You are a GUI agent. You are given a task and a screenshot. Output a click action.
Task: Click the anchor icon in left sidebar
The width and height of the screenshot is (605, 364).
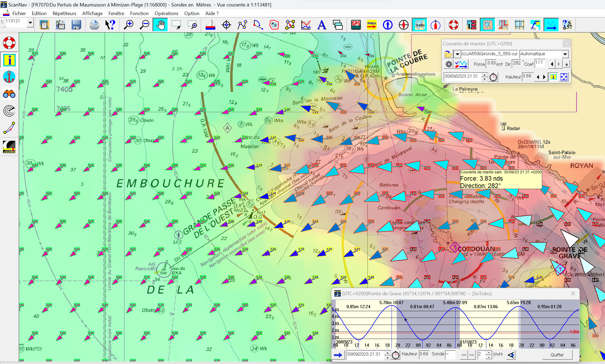[x=9, y=77]
